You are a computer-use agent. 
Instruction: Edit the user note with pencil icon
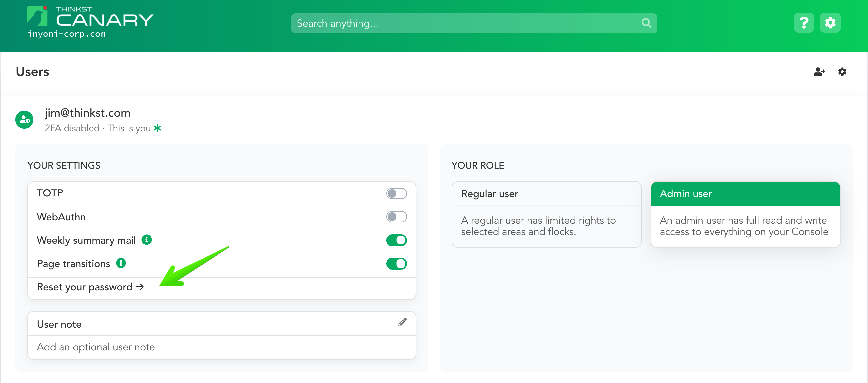(403, 322)
